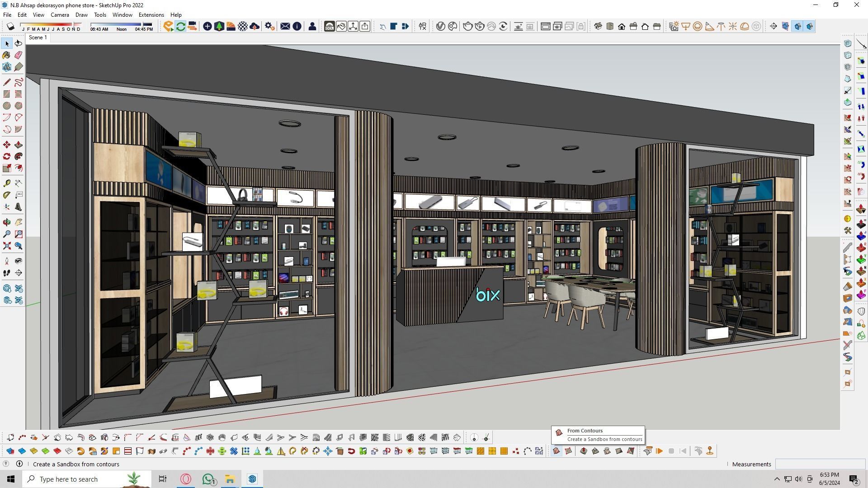
Task: Open File Explorer from the taskbar
Action: point(230,479)
